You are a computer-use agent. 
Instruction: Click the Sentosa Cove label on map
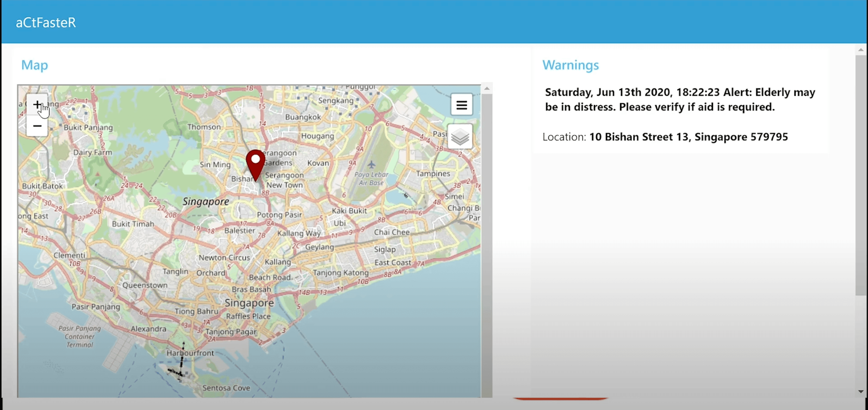pyautogui.click(x=226, y=388)
